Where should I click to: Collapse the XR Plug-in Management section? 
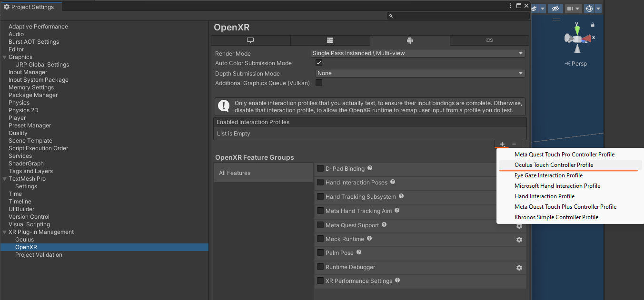tap(5, 232)
